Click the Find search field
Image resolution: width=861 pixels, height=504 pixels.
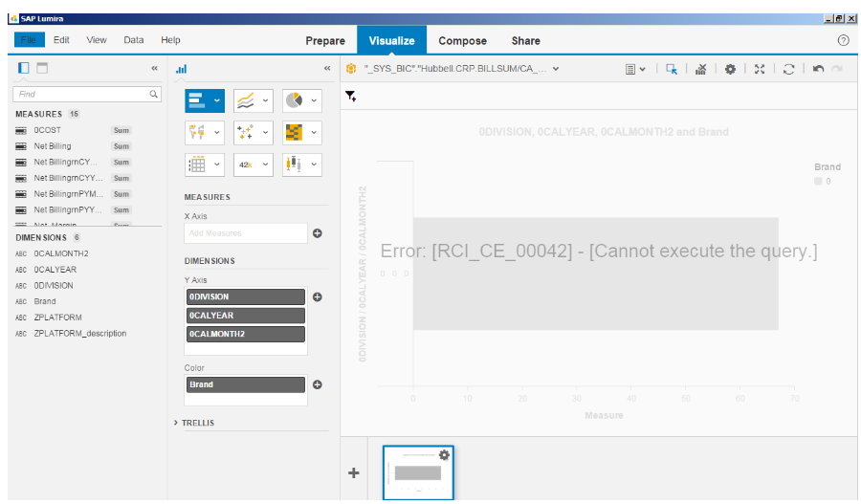(87, 94)
